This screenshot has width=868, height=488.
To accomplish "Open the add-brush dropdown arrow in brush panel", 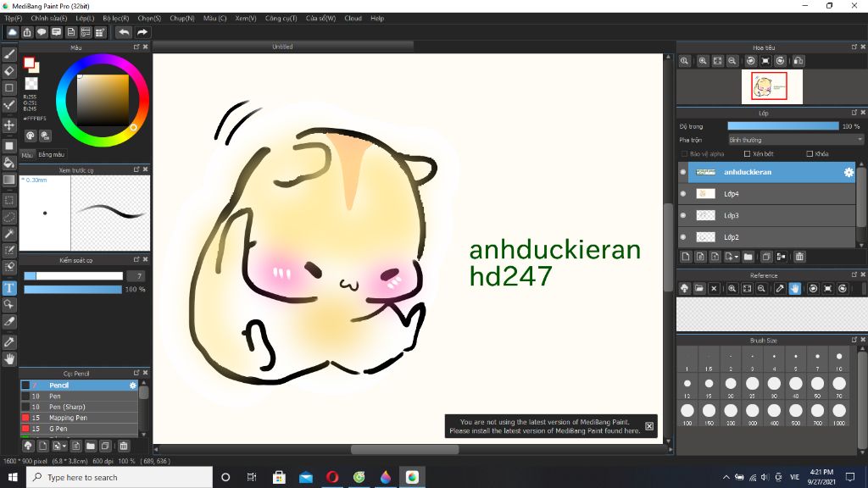I will 64,446.
